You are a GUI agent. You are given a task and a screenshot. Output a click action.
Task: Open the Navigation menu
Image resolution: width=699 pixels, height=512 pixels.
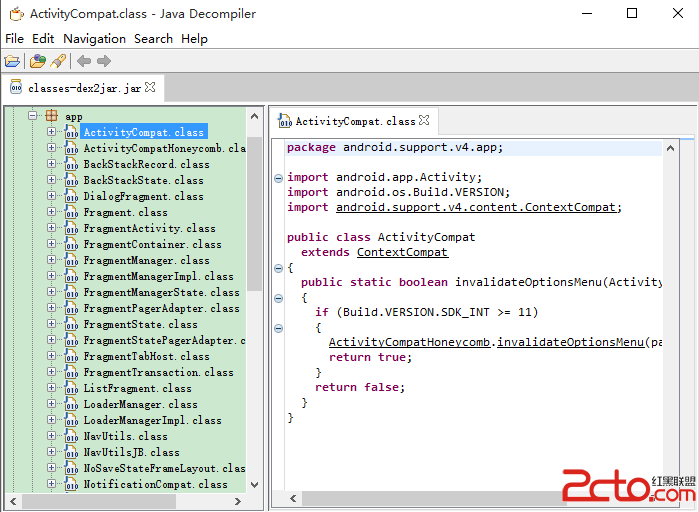coord(94,38)
